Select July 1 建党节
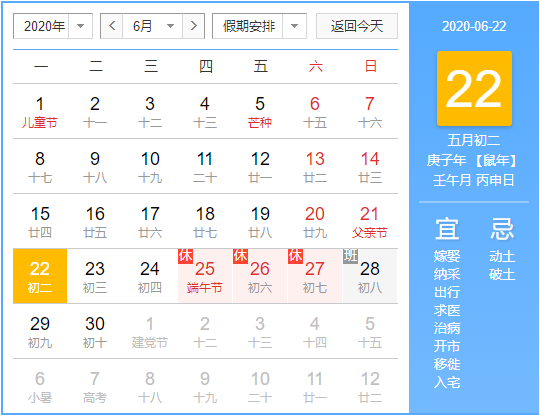540x415 pixels. coord(150,331)
